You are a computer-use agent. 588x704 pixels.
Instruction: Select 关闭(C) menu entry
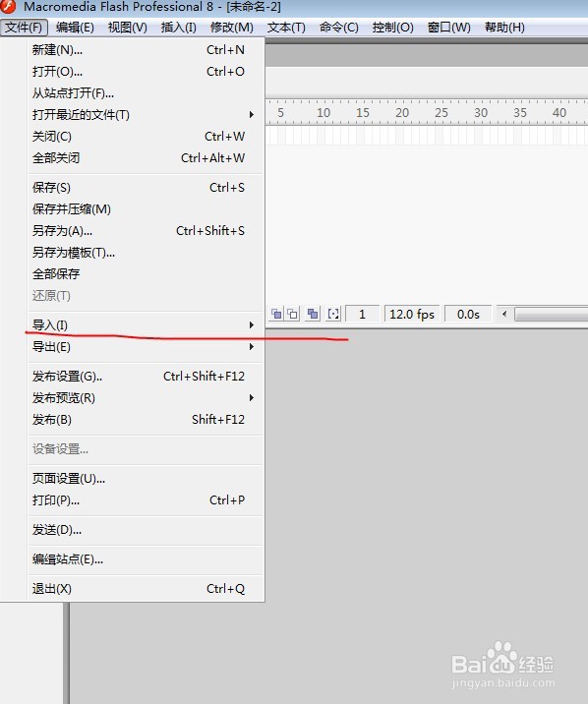pos(146,136)
